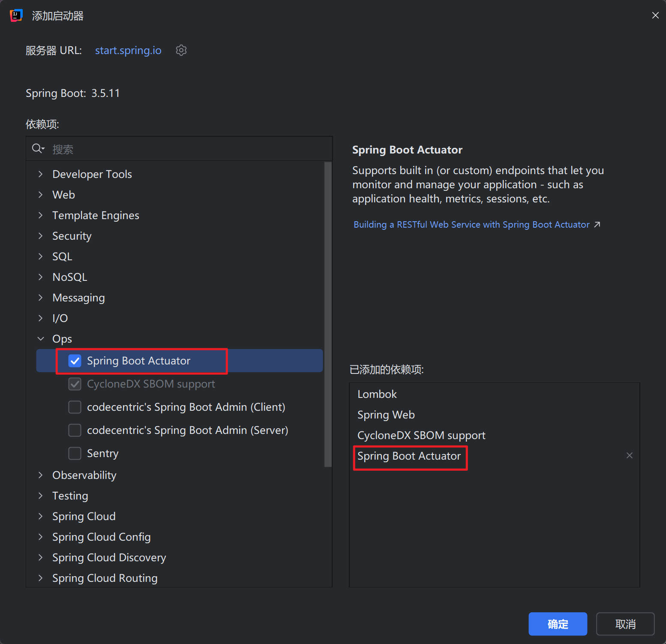Click the search magnifier icon
Screen dimensions: 666x644
(38, 149)
